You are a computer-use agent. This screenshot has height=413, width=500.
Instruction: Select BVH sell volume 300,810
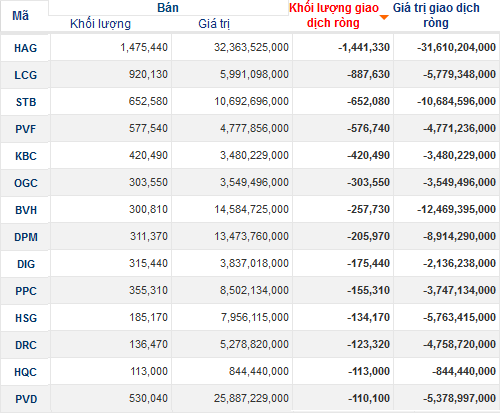point(148,209)
